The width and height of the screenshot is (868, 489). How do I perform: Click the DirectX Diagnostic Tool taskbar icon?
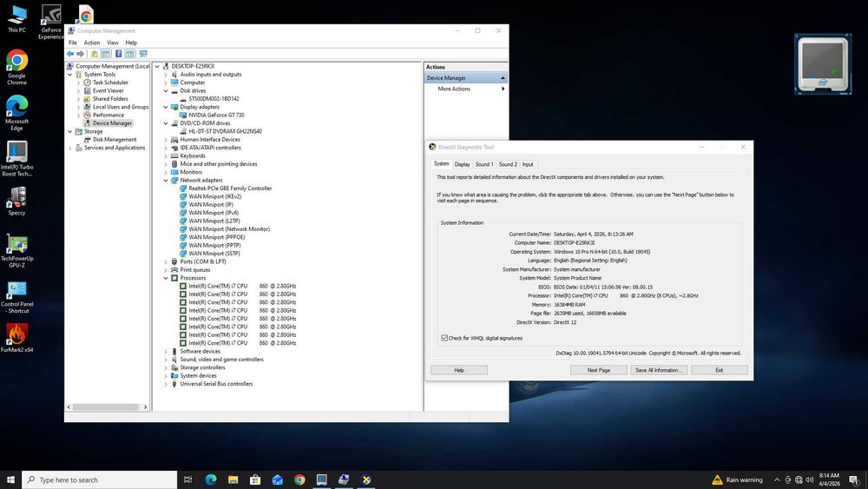click(x=366, y=479)
